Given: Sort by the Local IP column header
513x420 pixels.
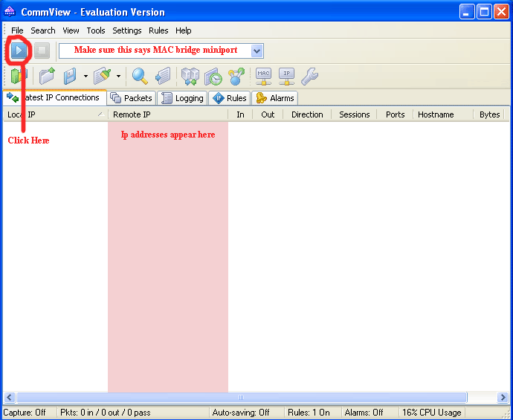Looking at the screenshot, I should click(x=55, y=114).
